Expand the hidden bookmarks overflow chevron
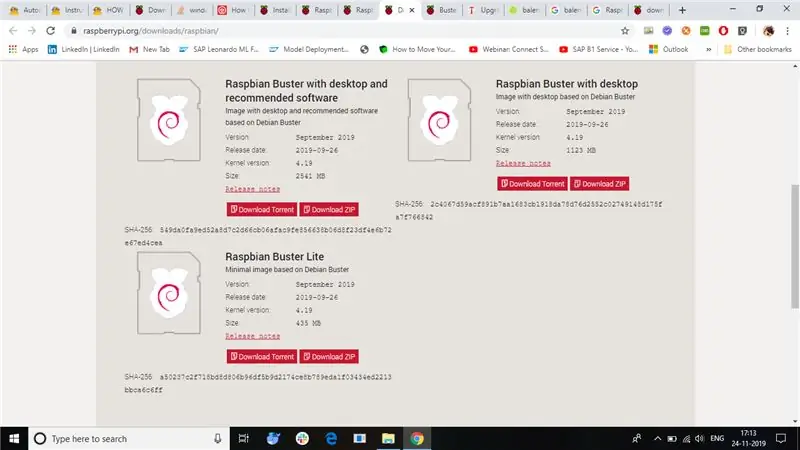 (x=708, y=49)
